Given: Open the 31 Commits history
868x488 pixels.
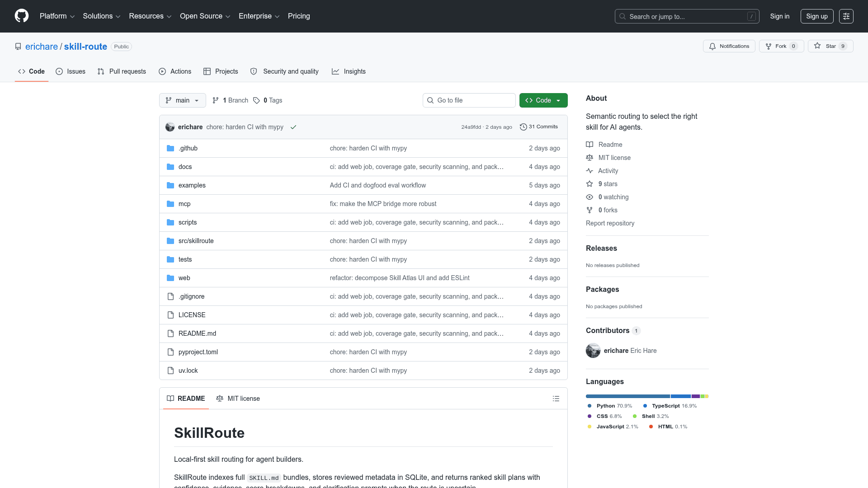Looking at the screenshot, I should (x=539, y=127).
